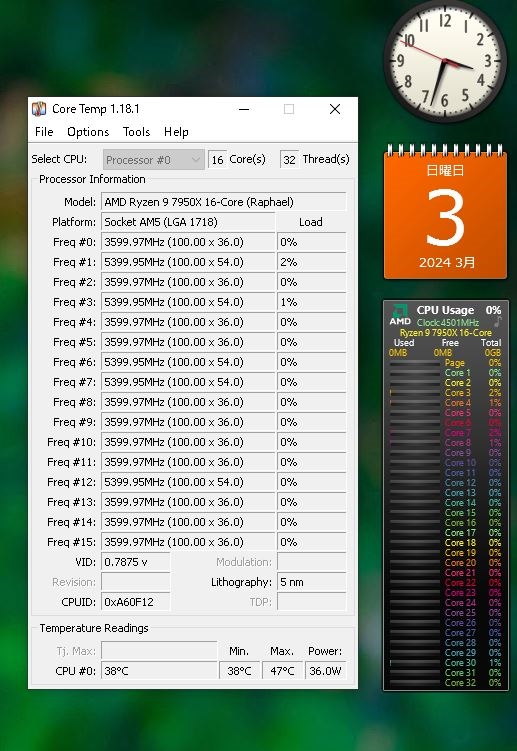Click the Min. 38°C temperature field
517x751 pixels.
pos(240,671)
